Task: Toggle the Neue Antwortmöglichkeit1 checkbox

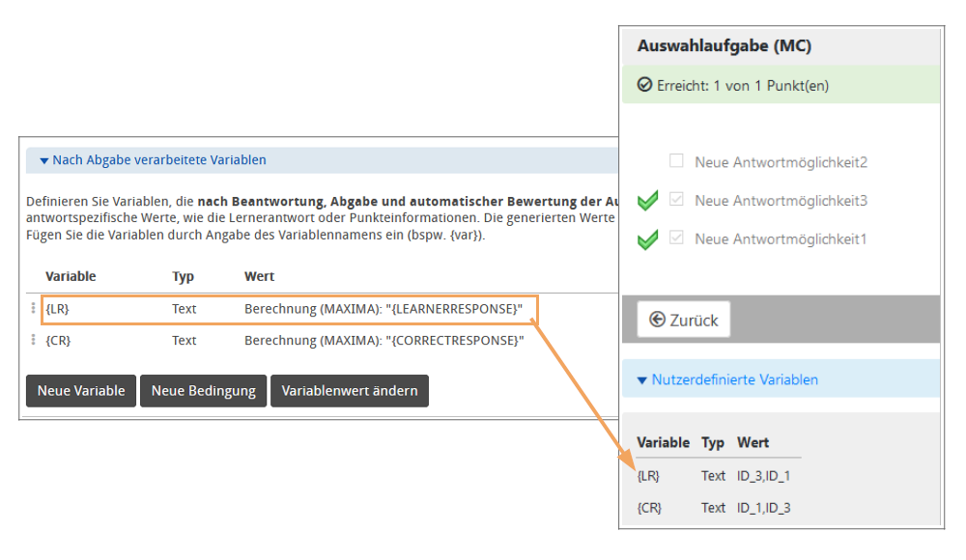Action: [x=676, y=238]
